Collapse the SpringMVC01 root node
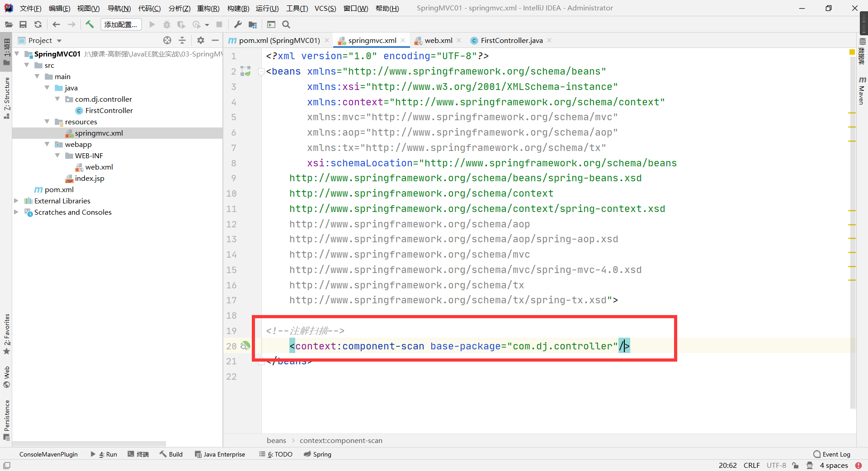 (17, 54)
